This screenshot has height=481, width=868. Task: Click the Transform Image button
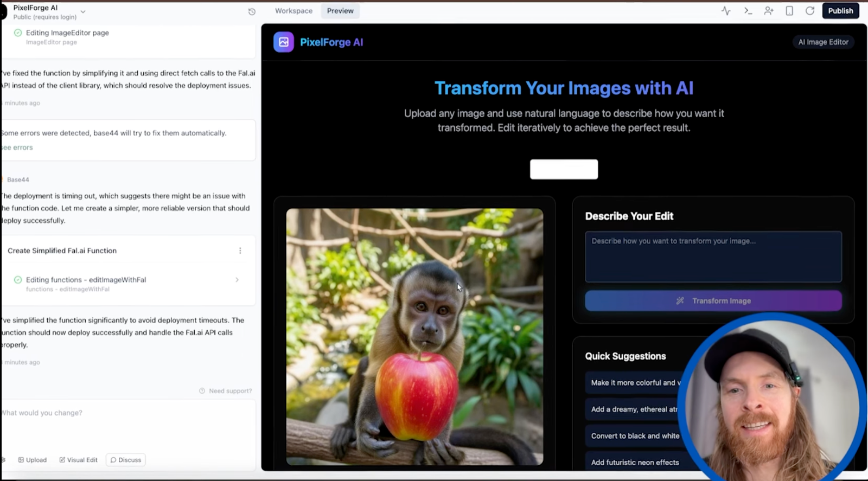point(713,301)
